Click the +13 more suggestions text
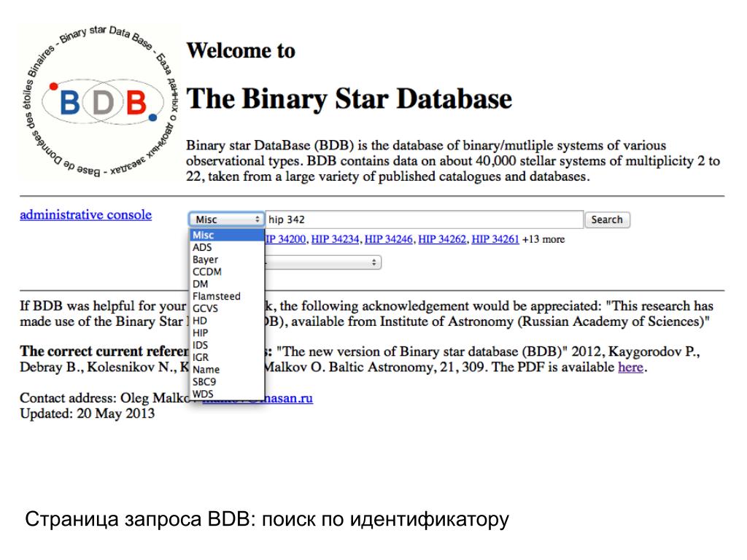Screen dimensions: 747x560 click(543, 239)
